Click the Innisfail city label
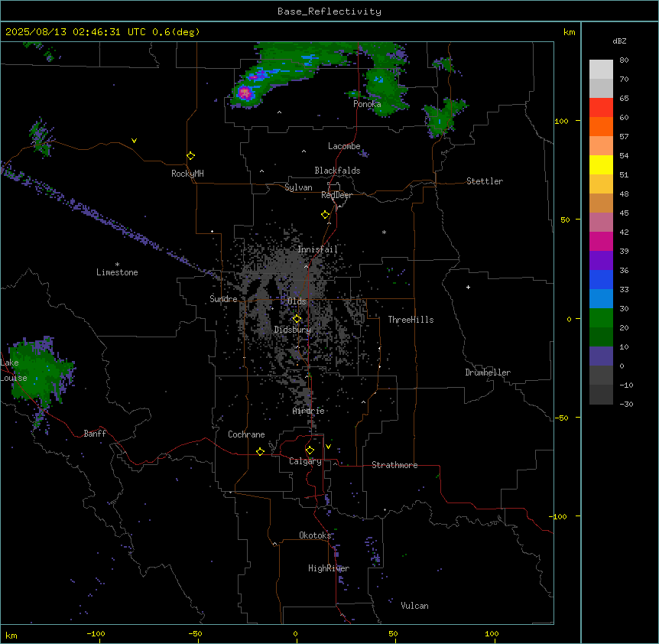This screenshot has width=659, height=644. (x=317, y=249)
